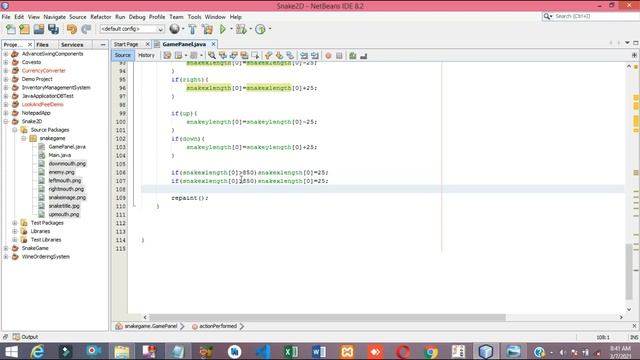Switch to the Services tab
This screenshot has width=640, height=360.
coord(72,44)
